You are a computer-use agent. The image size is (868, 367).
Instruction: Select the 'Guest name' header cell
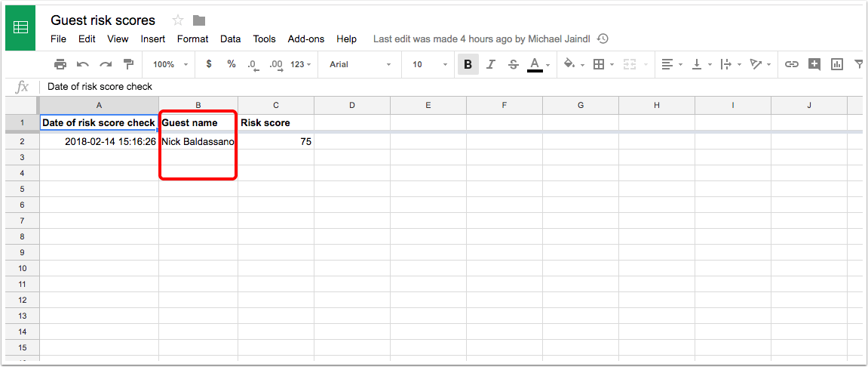(198, 122)
